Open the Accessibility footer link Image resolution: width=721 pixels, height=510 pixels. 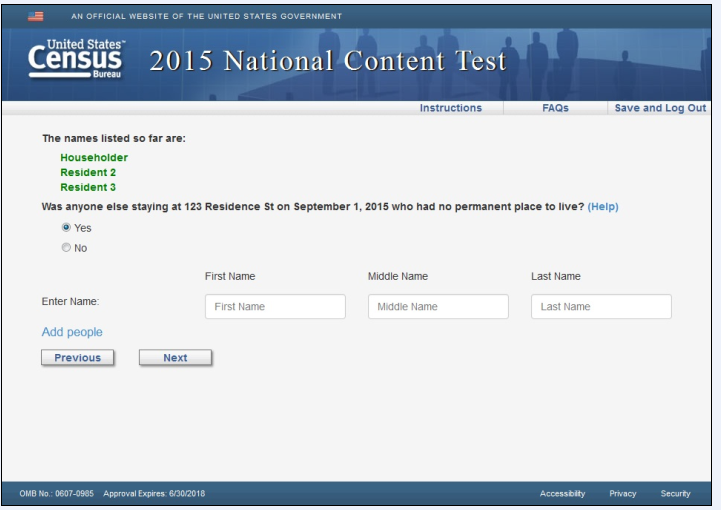coord(562,493)
